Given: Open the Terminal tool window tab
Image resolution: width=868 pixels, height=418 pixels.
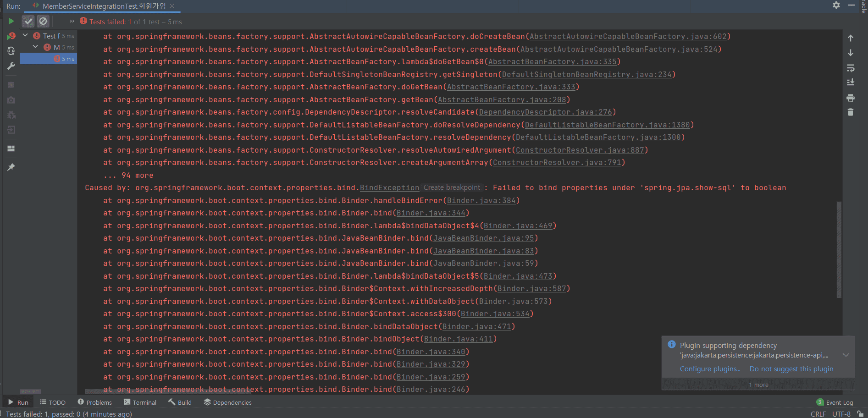Looking at the screenshot, I should coord(140,402).
